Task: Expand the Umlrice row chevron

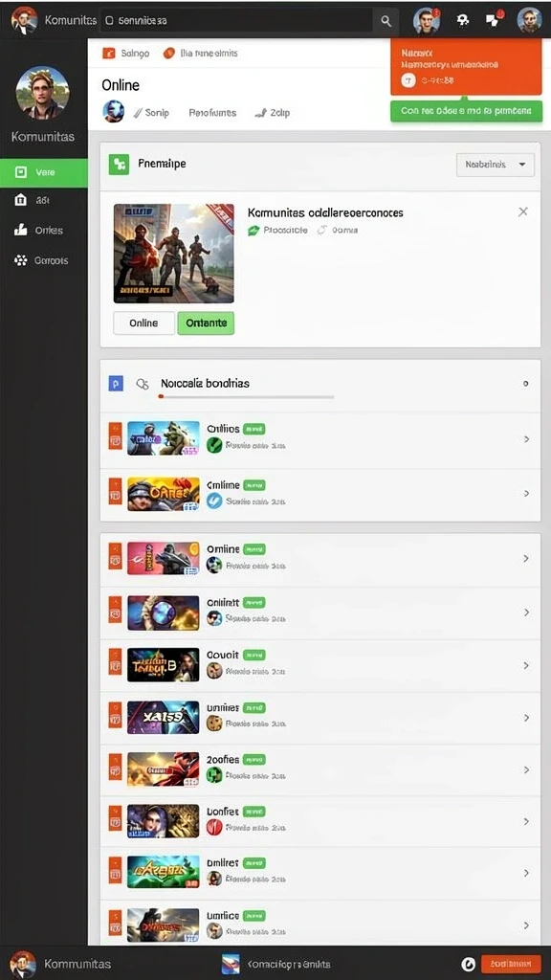Action: pos(527,925)
